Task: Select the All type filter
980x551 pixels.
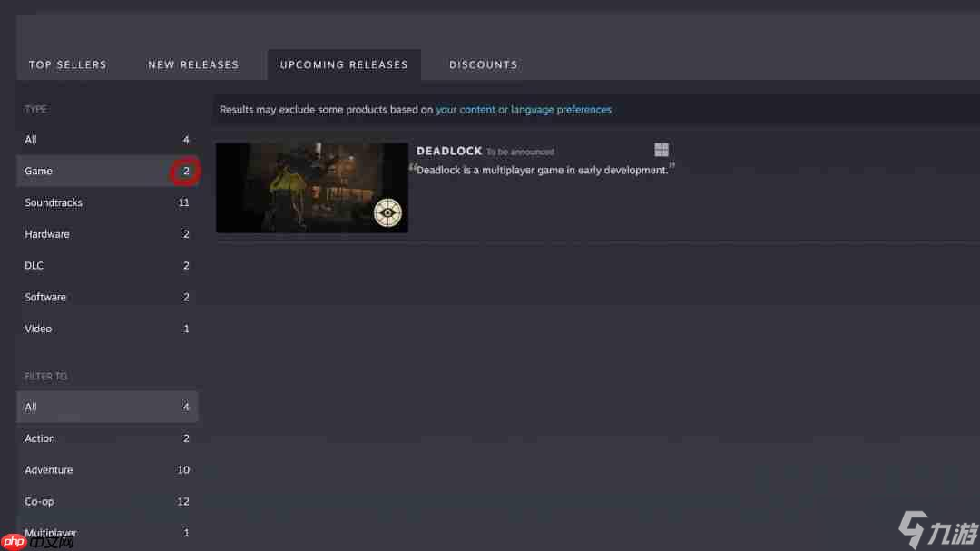Action: pos(107,140)
